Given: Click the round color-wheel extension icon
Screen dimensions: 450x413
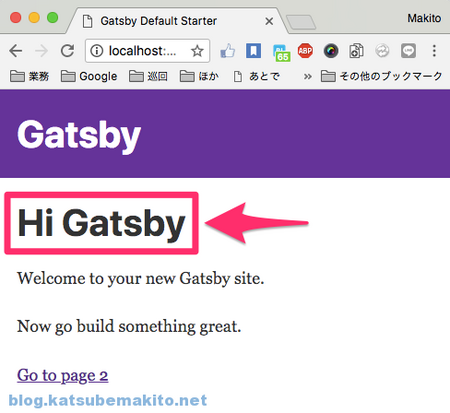Looking at the screenshot, I should [x=331, y=51].
